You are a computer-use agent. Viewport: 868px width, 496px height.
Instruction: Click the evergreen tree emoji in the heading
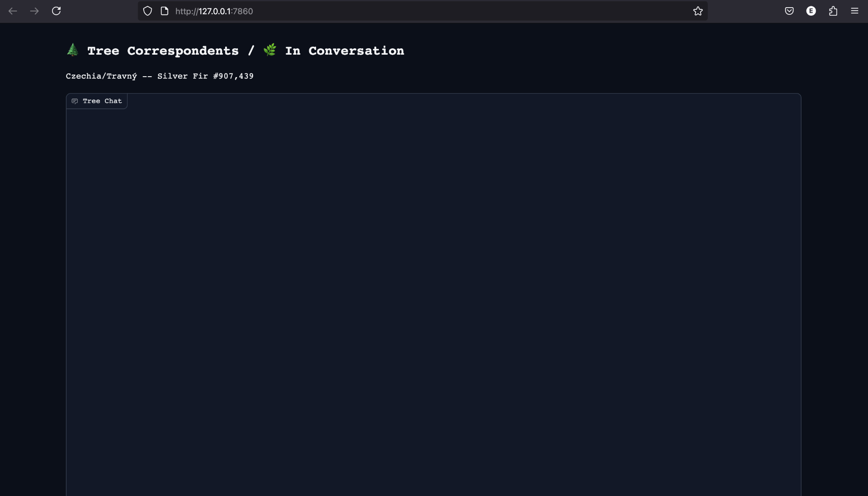click(73, 50)
